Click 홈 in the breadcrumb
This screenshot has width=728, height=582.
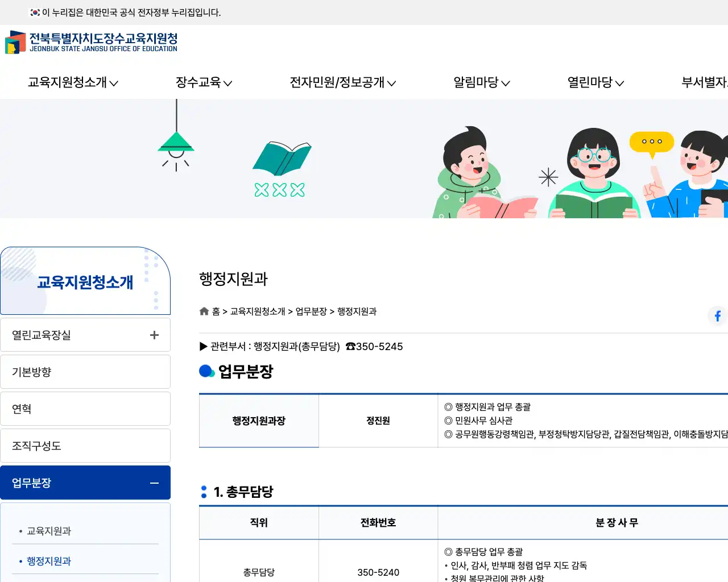216,311
